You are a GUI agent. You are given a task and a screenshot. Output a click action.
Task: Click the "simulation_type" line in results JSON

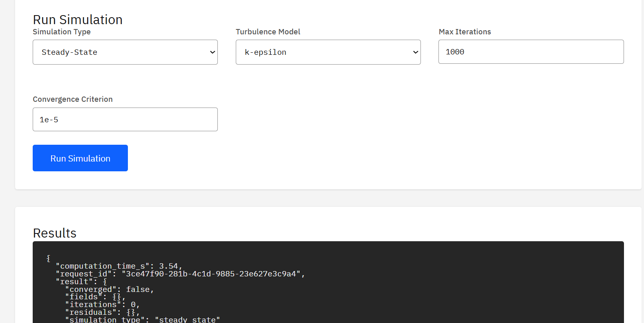pyautogui.click(x=142, y=319)
